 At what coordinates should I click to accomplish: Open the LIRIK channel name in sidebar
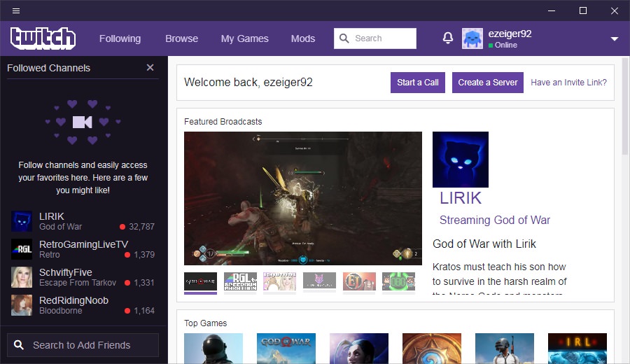coord(51,216)
